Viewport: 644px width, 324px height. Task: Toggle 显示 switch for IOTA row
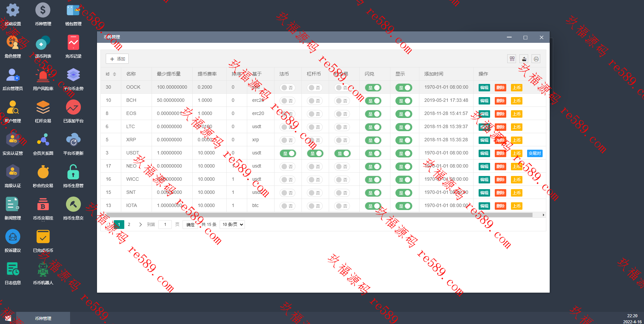[x=404, y=206]
